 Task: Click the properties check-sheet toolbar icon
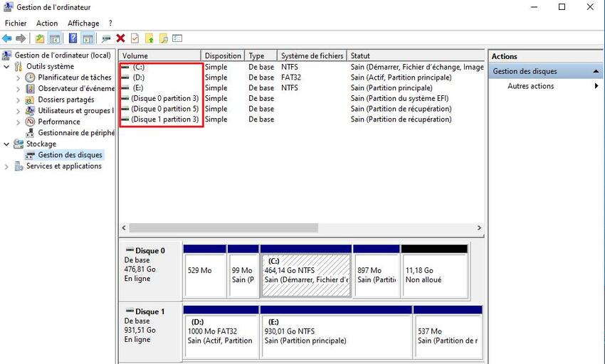[x=135, y=38]
